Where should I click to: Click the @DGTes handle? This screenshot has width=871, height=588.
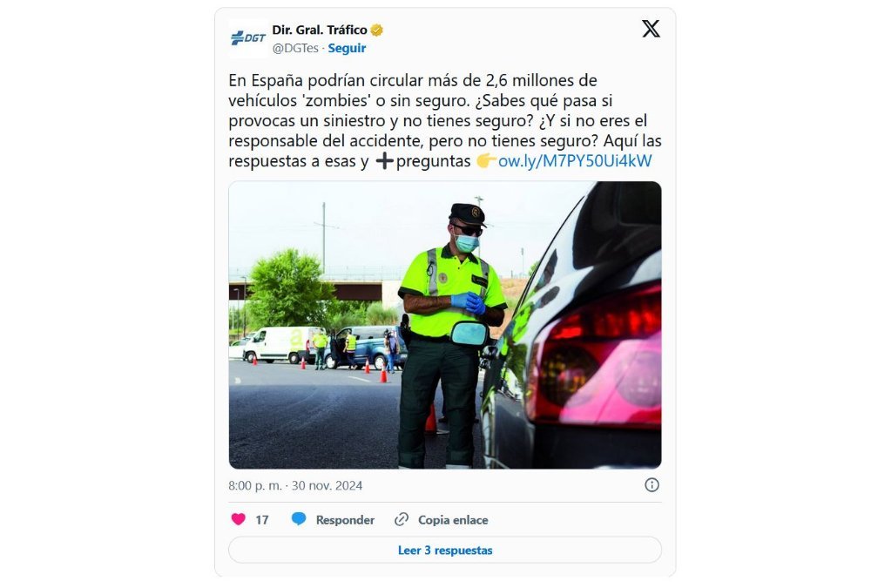coord(295,49)
